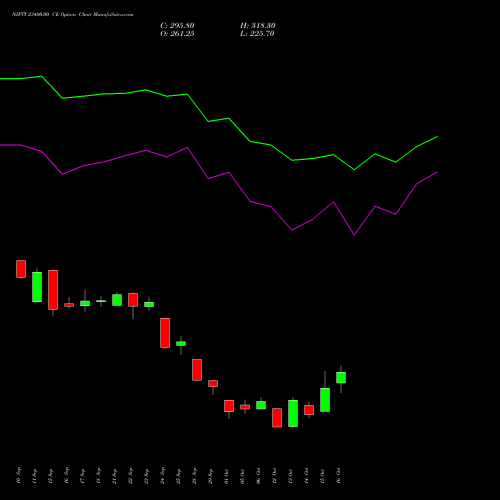Click the 29 Sep date label
The image size is (500, 500).
211,476
